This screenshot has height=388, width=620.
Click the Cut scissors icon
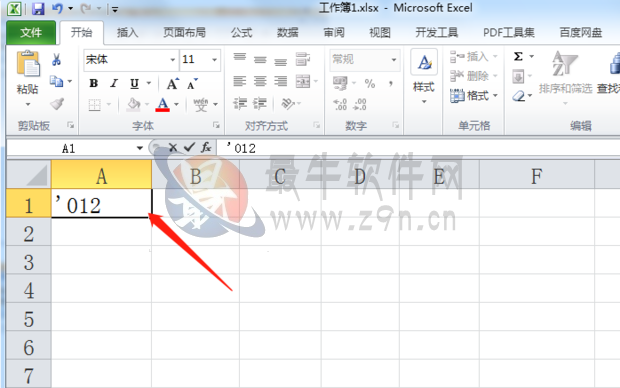click(x=56, y=60)
